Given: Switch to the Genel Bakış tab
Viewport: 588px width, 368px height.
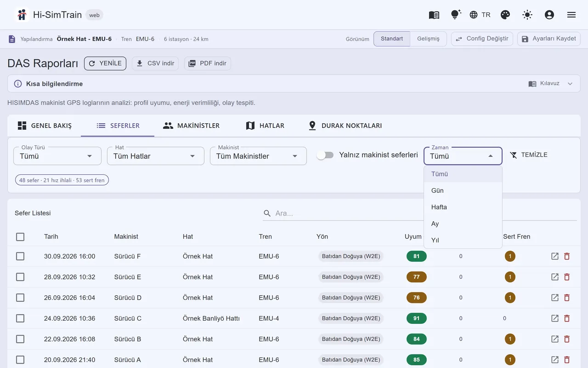Looking at the screenshot, I should [x=44, y=126].
